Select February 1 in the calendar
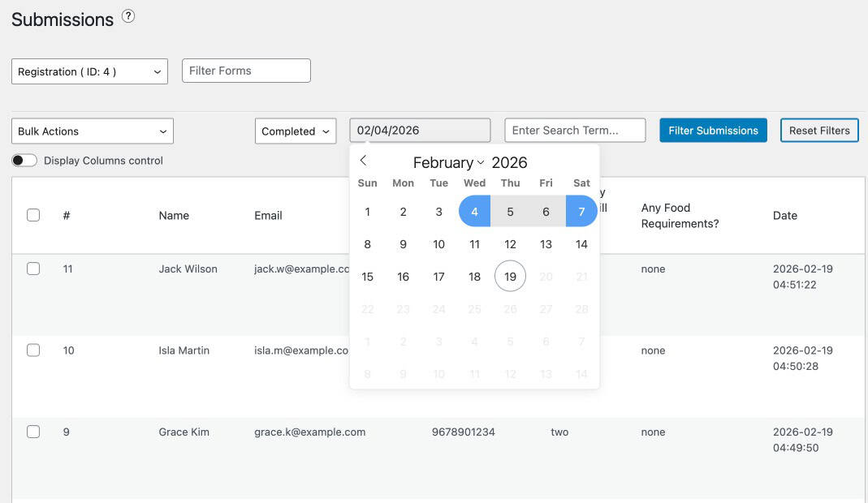The height and width of the screenshot is (503, 868). [368, 212]
